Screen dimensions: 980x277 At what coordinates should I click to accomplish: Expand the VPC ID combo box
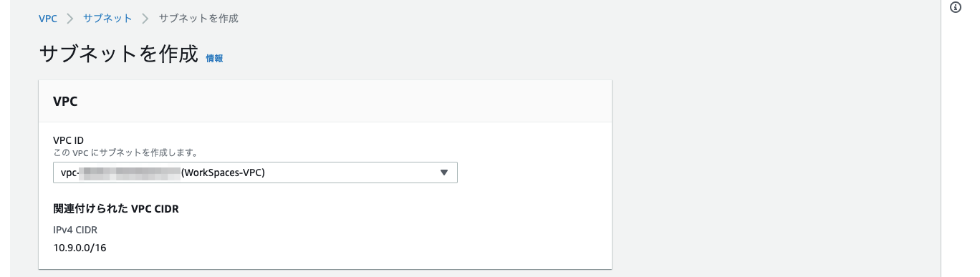pyautogui.click(x=255, y=172)
